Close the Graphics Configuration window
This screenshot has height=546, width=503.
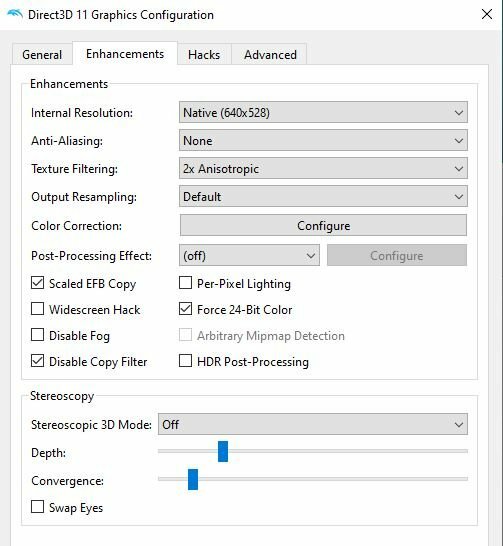pos(486,14)
